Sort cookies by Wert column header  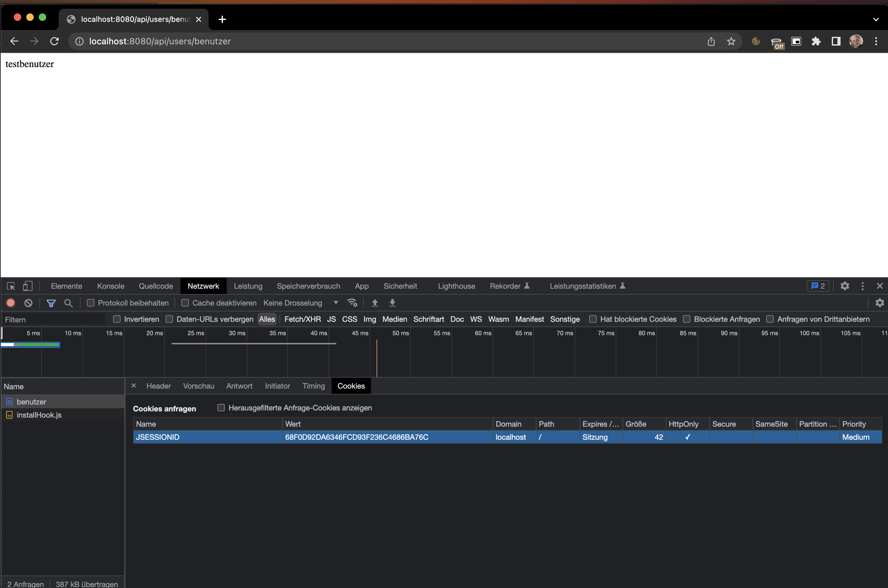point(387,424)
